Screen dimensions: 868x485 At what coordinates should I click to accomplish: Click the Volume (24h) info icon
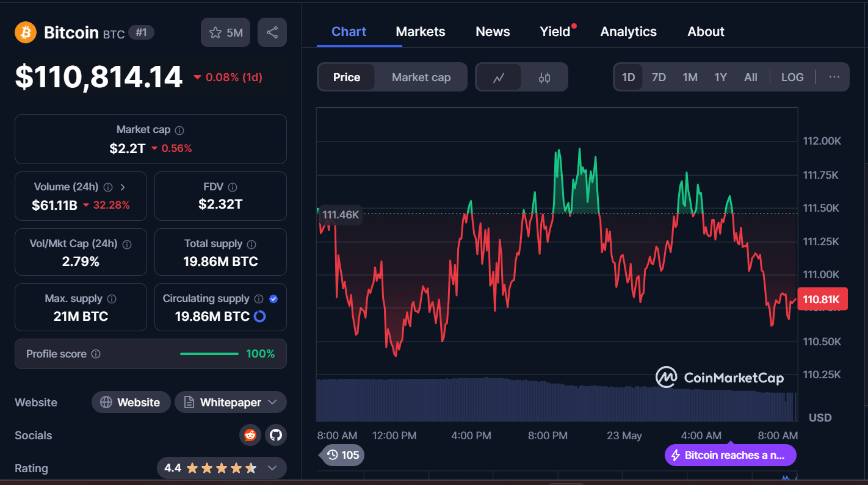(x=108, y=187)
